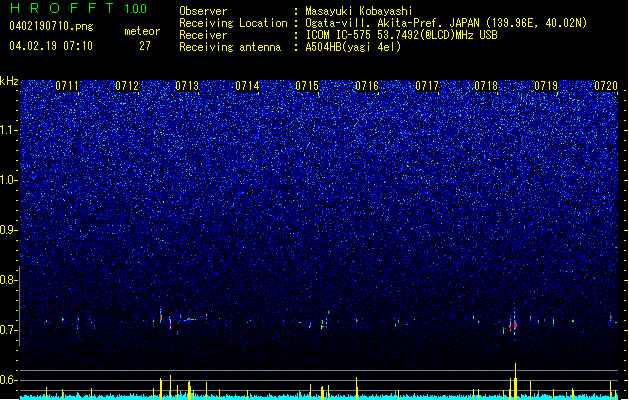Click the 0718 time marker
629x400 pixels.
click(486, 86)
